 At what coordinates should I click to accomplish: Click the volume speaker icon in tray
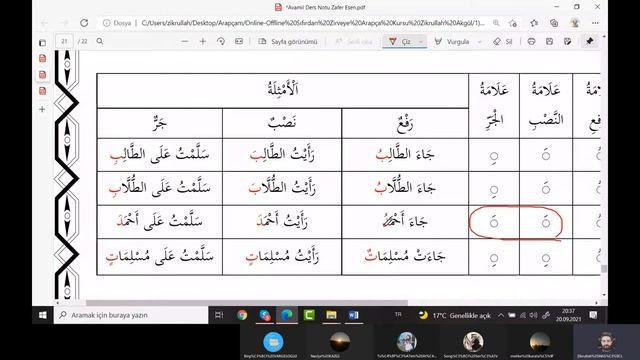[533, 315]
